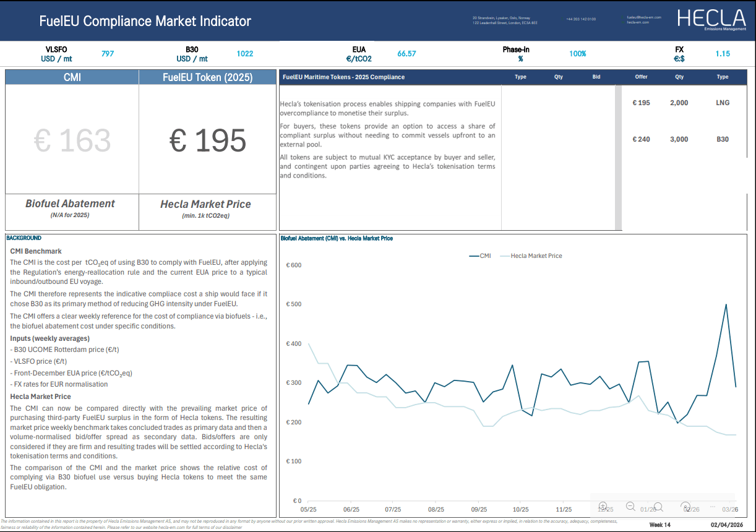The image size is (756, 532).
Task: Click the VLSFO price value 797
Action: [x=108, y=54]
